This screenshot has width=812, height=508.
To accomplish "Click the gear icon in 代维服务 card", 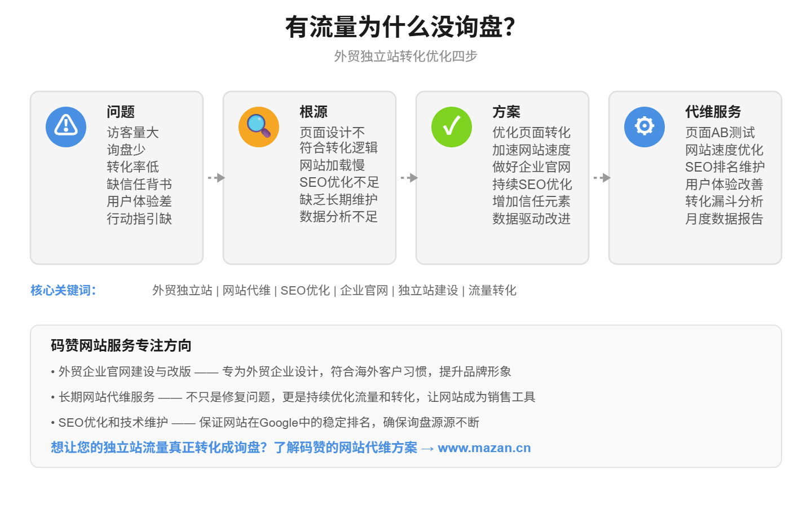I will (645, 126).
